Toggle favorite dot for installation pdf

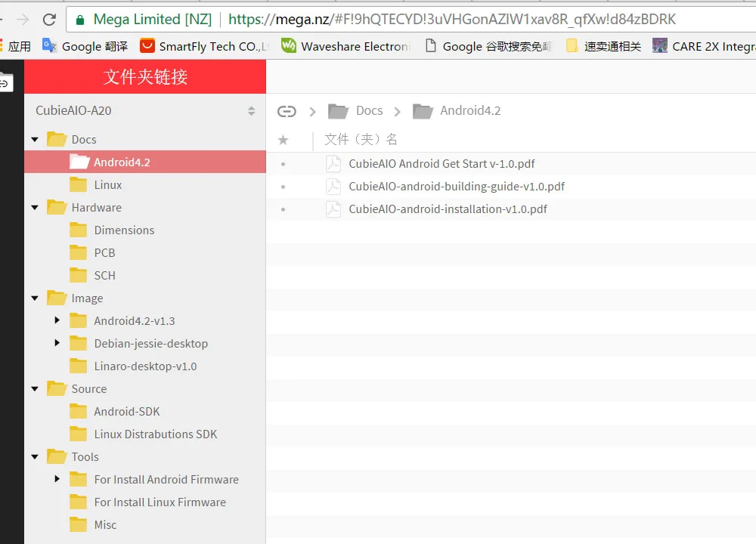(283, 209)
